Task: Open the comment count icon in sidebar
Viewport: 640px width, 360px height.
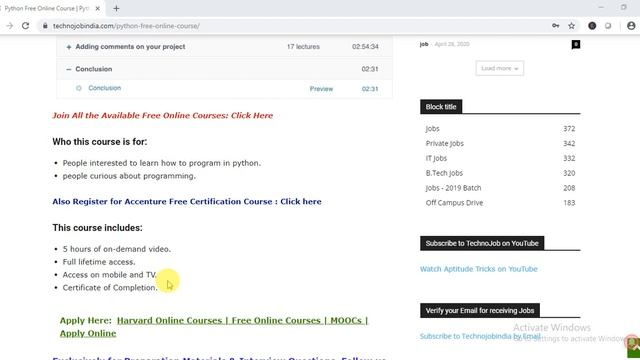Action: [576, 44]
